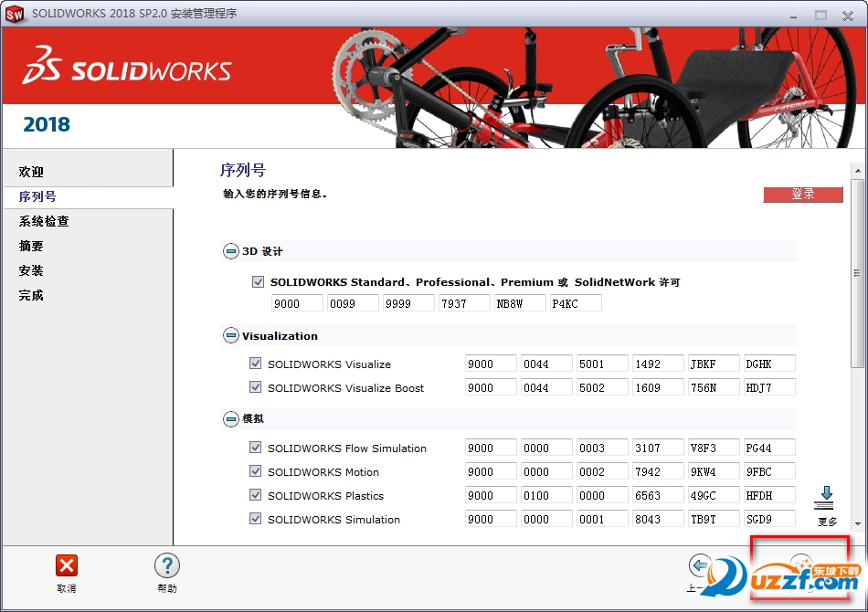Click the SOLIDWORKS app icon in title bar
The height and width of the screenshot is (612, 868).
(15, 14)
